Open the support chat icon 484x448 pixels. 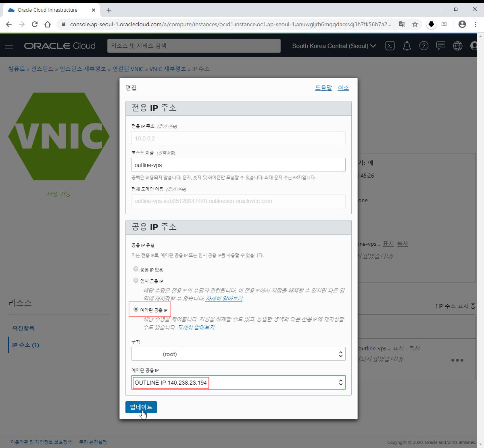coord(441,46)
